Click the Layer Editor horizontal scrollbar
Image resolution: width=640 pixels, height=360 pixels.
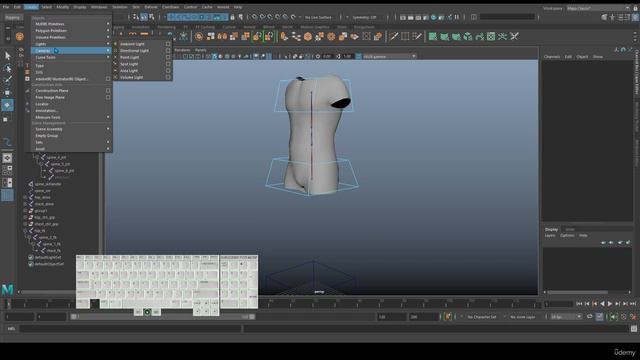[578, 292]
